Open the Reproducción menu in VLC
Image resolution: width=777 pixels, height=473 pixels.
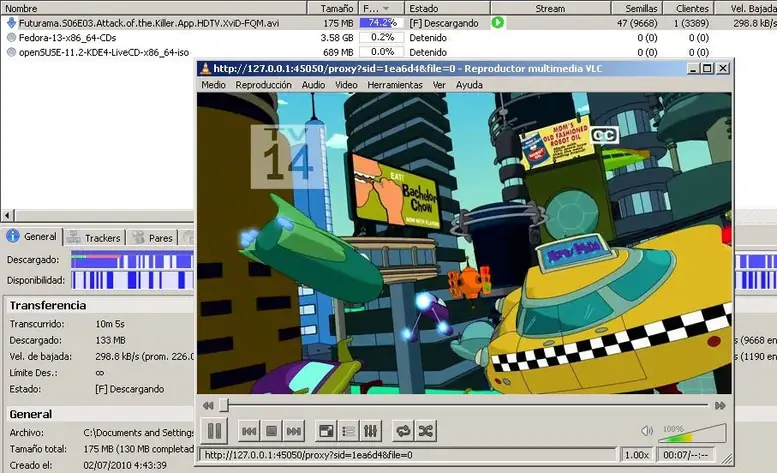(264, 85)
